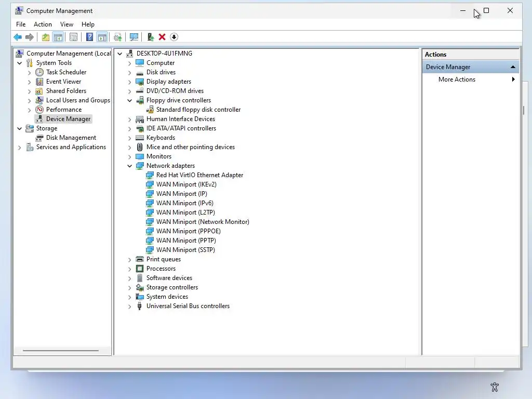Expand the System devices category
The image size is (532, 399).
129,297
